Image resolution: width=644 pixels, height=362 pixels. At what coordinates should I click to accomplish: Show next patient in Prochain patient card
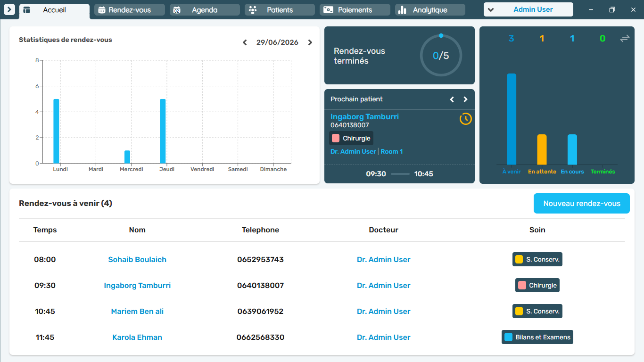click(x=465, y=99)
